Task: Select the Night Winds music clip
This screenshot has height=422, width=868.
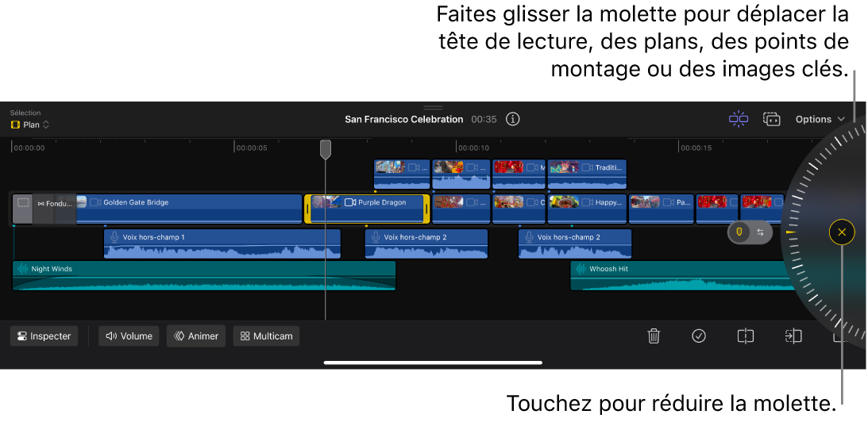Action: point(204,275)
